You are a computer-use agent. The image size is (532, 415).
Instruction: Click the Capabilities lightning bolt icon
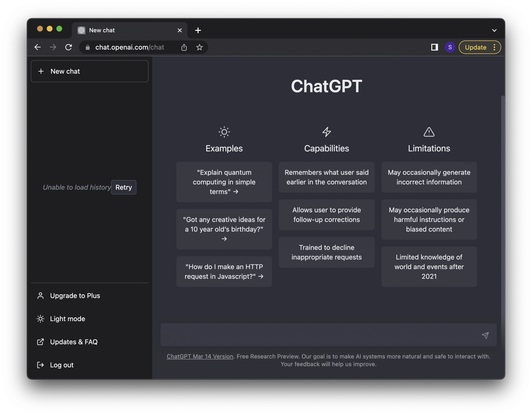click(327, 132)
